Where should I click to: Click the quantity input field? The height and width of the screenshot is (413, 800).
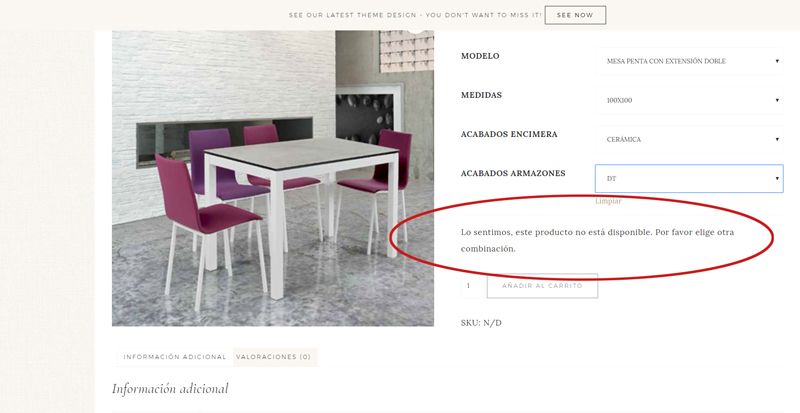[473, 286]
